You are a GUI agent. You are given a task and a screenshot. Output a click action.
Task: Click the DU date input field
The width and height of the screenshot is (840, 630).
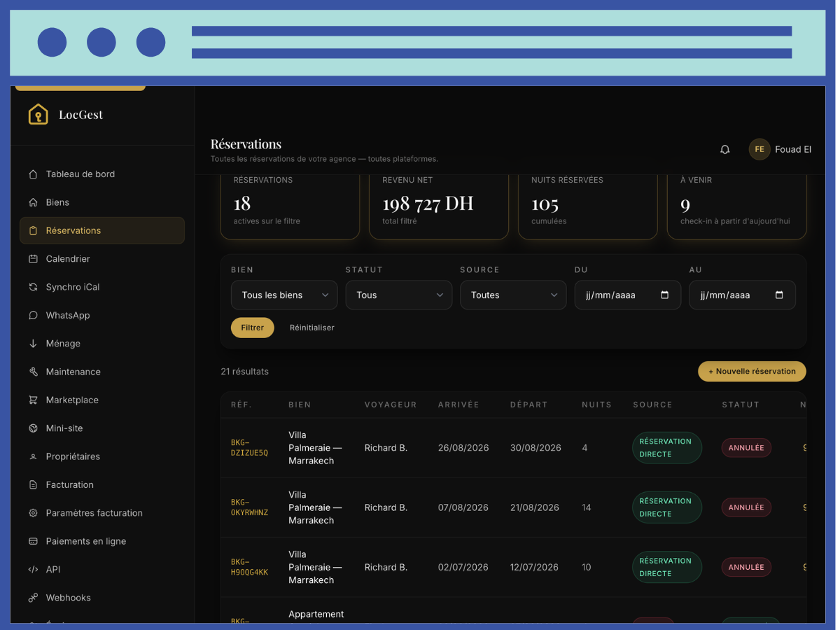627,295
